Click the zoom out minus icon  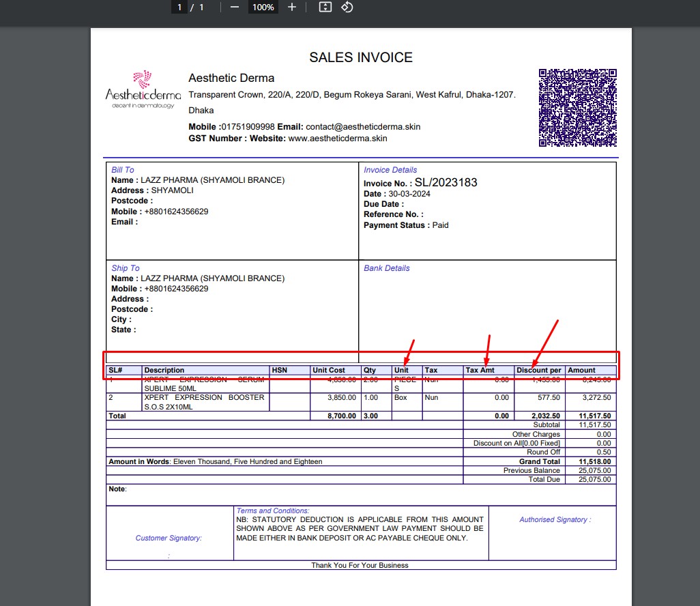235,7
